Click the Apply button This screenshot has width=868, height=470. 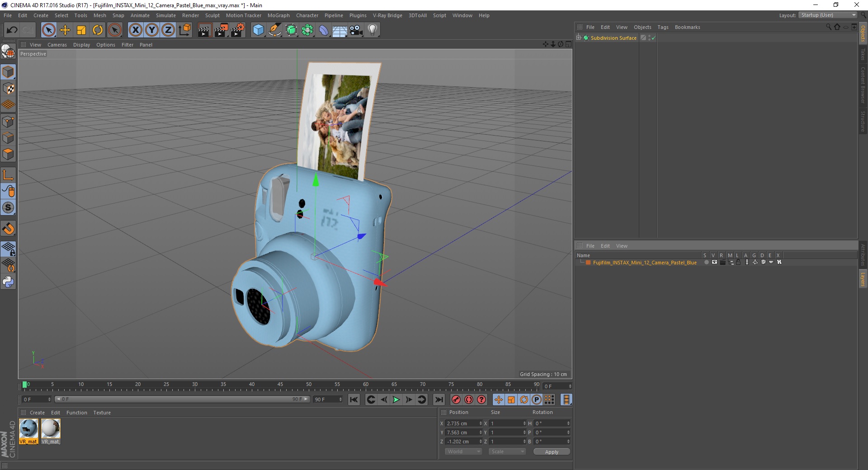552,452
